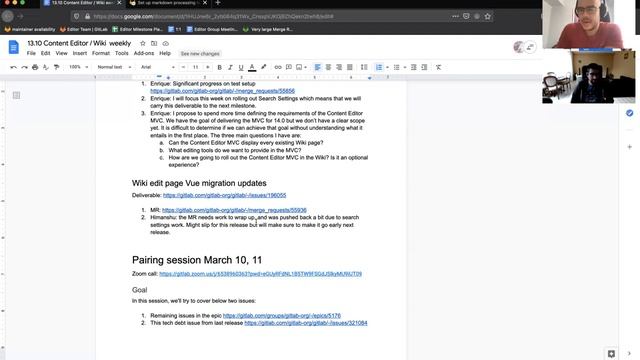Screen dimensions: 640x360
Task: Open the Tasks side panel icon
Action: coord(629,113)
